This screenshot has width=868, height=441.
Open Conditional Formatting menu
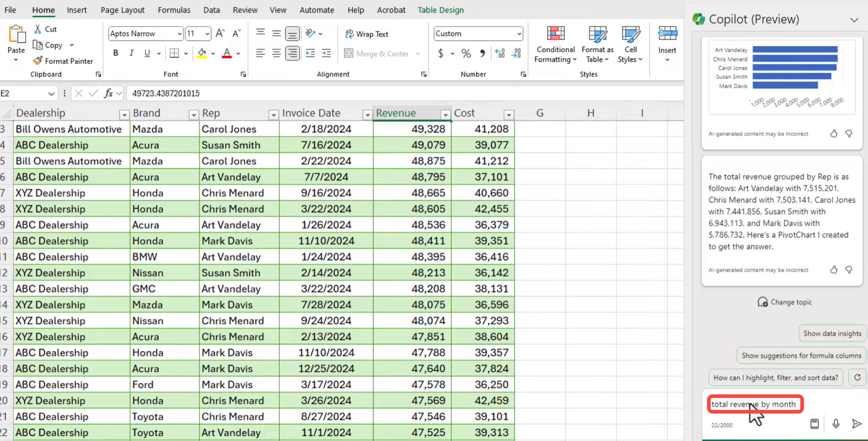[x=556, y=44]
